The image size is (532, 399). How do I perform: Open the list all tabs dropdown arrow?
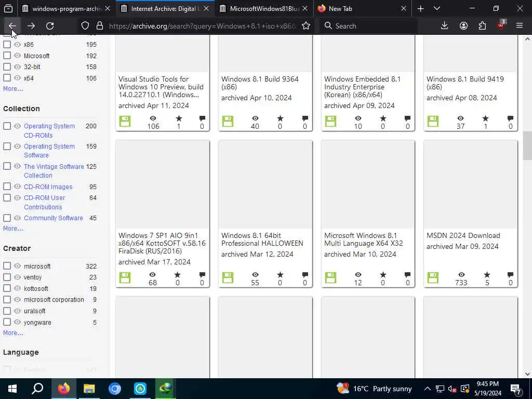pyautogui.click(x=437, y=8)
